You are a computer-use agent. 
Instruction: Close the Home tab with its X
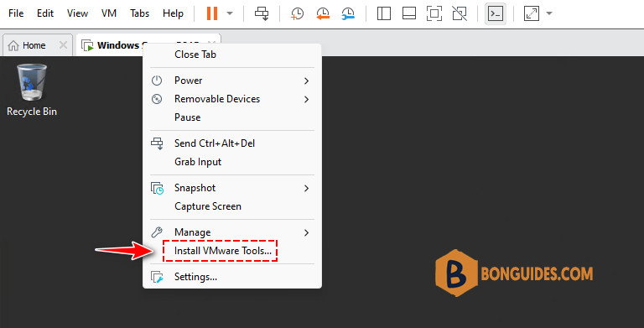pos(63,45)
